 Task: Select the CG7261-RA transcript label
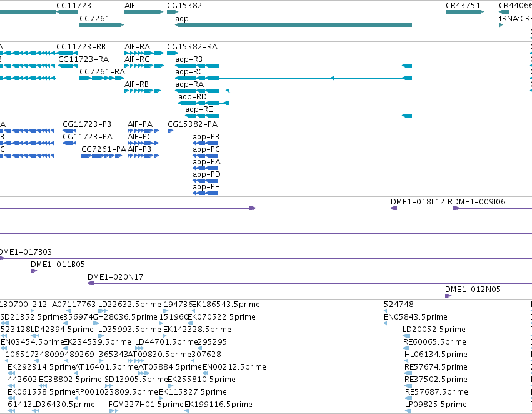102,71
